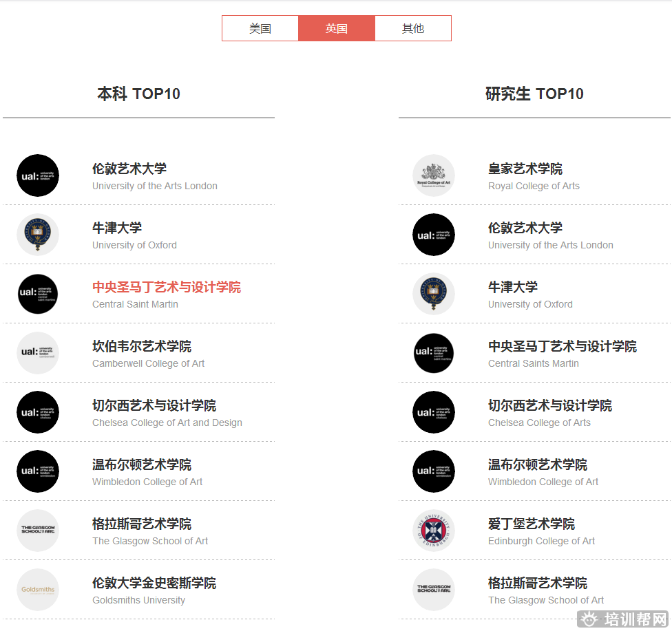Click the University of Edinburgh crest
The height and width of the screenshot is (631, 672).
(x=434, y=531)
